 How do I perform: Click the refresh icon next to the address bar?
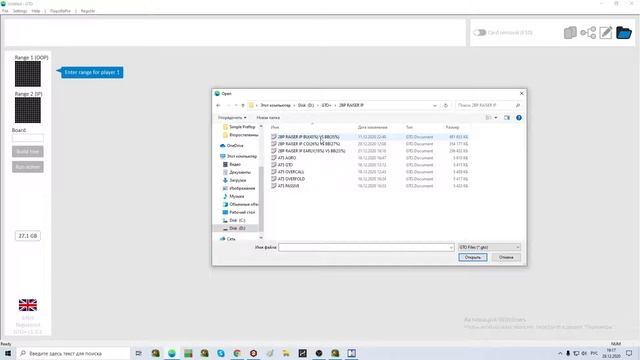[446, 105]
